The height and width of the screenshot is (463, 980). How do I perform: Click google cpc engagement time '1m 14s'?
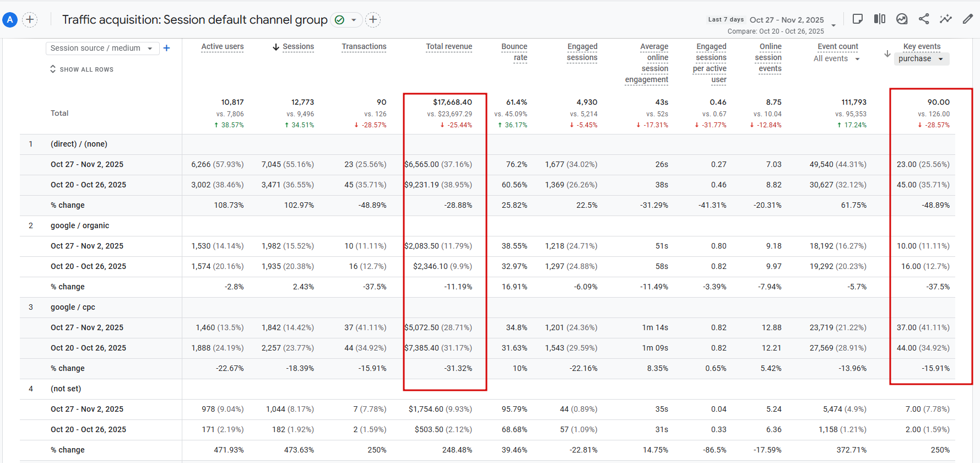click(655, 328)
